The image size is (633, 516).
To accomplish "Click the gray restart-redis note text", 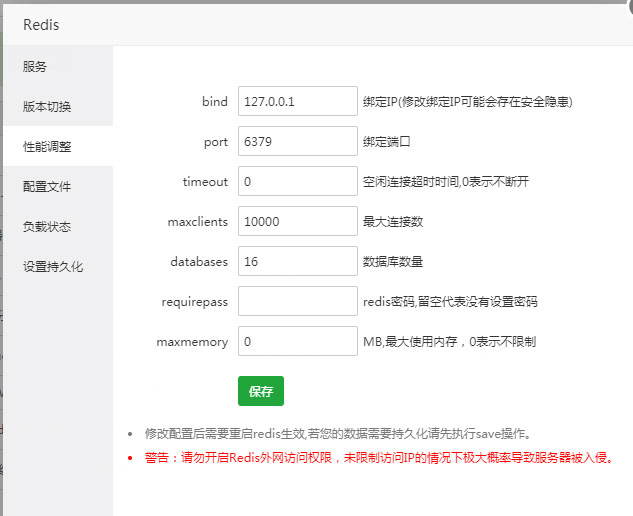I will pyautogui.click(x=337, y=434).
